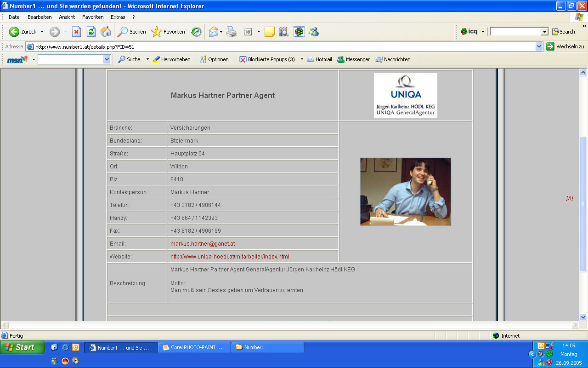Go to the Home page icon
Screen dimensions: 588x368
pyautogui.click(x=106, y=32)
